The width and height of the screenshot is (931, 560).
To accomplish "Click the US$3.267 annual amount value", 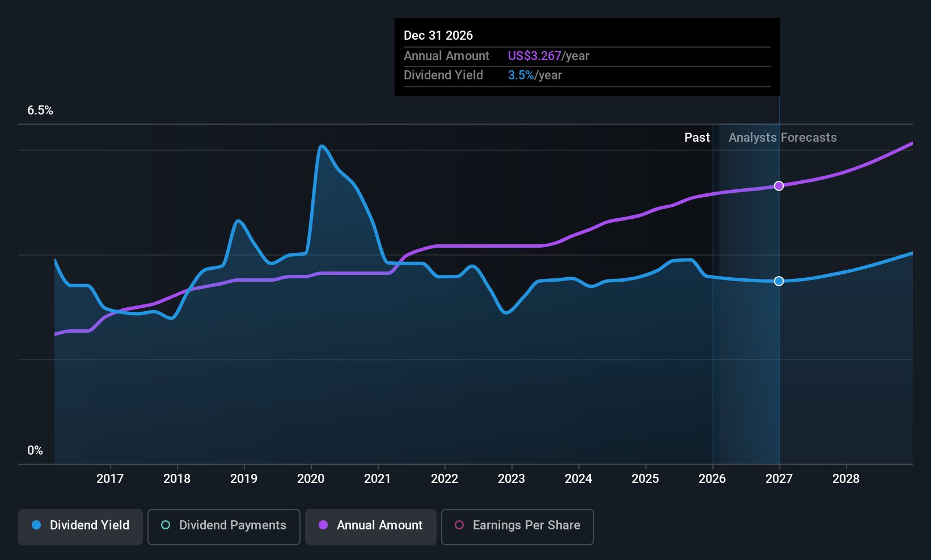I will tap(535, 56).
